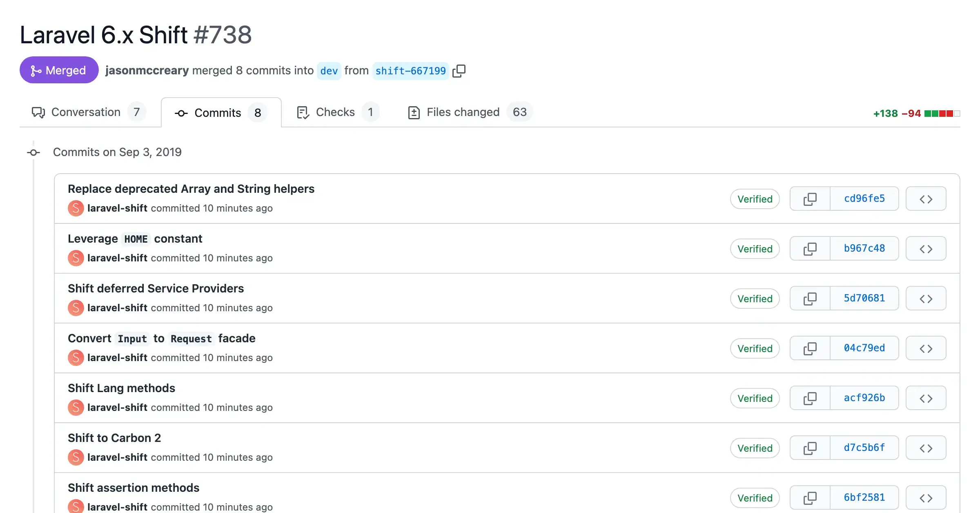Open the laravel-shift avatar on the first commit
The width and height of the screenshot is (980, 513).
pyautogui.click(x=76, y=208)
